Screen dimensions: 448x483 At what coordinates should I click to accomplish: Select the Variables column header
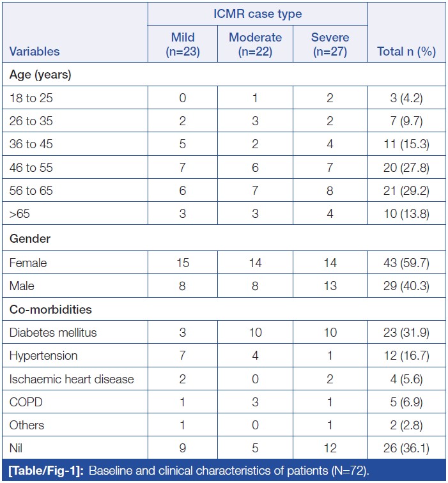pyautogui.click(x=35, y=52)
